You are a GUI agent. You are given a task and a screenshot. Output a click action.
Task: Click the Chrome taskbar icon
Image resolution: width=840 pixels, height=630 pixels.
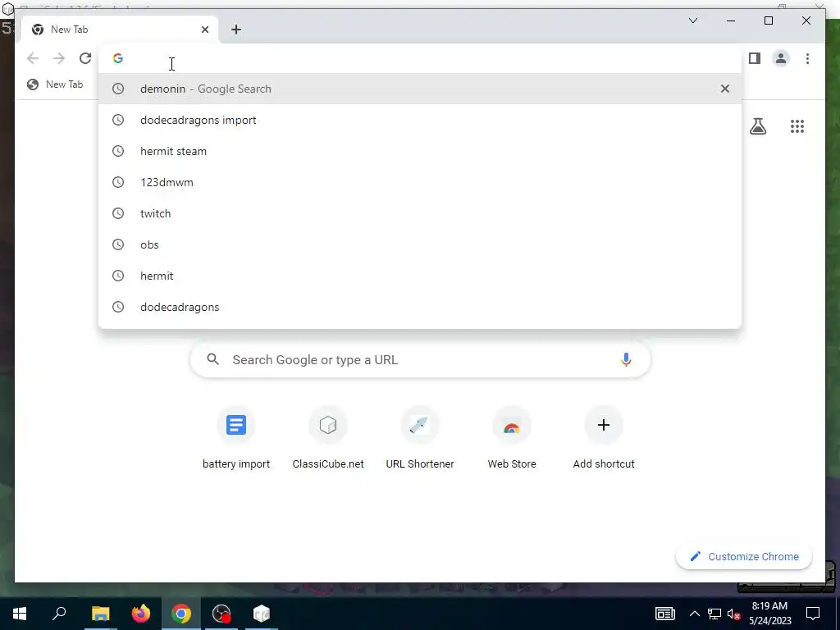[181, 614]
